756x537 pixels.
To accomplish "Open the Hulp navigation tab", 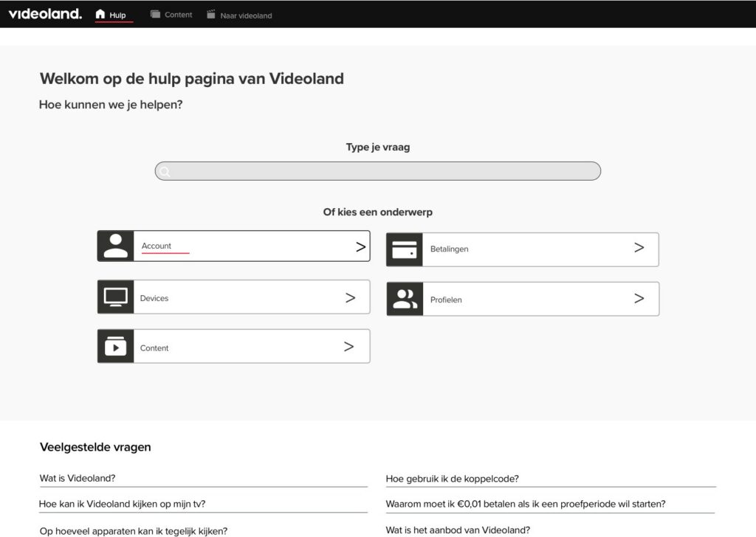I will coord(114,15).
